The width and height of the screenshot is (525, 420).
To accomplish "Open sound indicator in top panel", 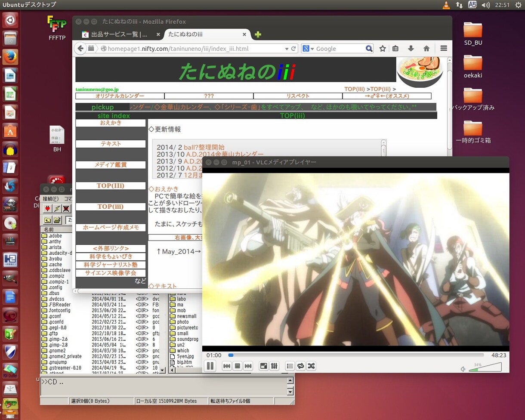I will click(x=485, y=5).
